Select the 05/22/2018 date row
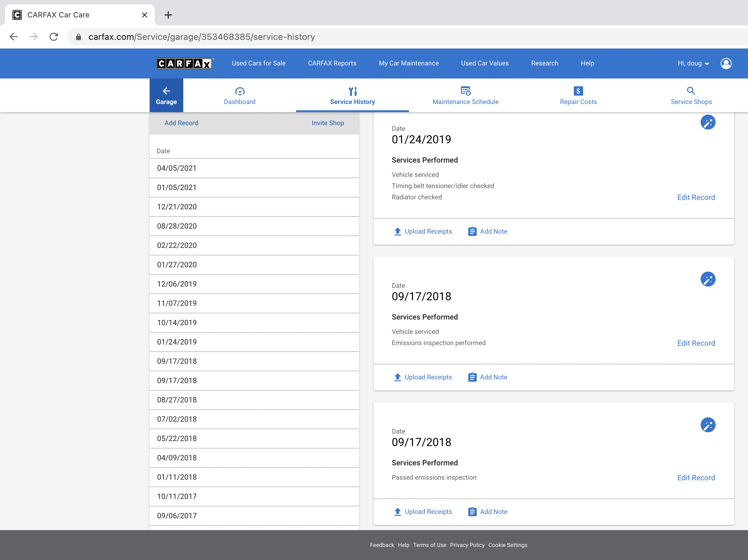This screenshot has height=560, width=748. click(x=254, y=438)
